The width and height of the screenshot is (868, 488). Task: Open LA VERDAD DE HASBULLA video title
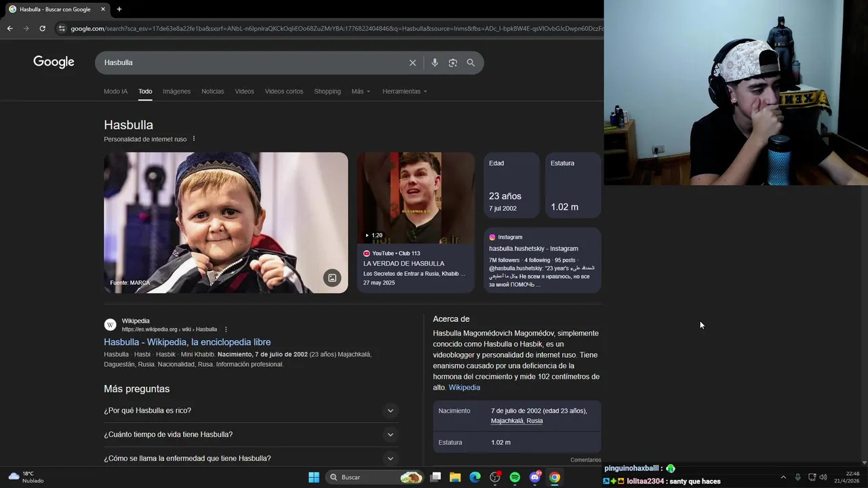[x=404, y=264]
